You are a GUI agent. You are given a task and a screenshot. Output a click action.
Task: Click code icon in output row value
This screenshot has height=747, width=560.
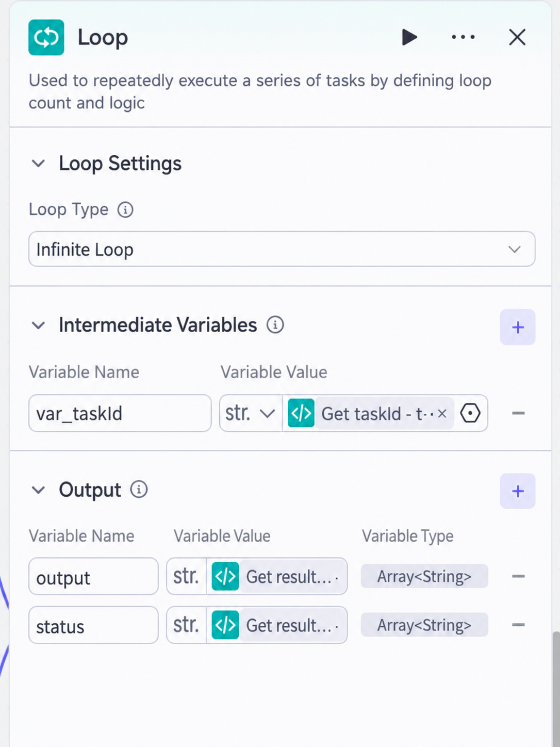pos(225,576)
